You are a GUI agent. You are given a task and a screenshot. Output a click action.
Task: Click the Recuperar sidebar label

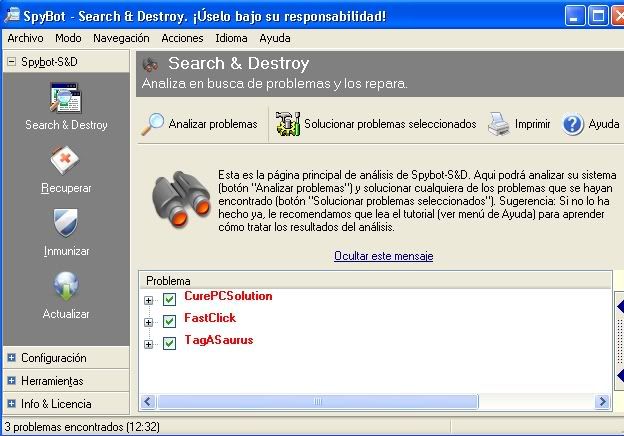[66, 188]
